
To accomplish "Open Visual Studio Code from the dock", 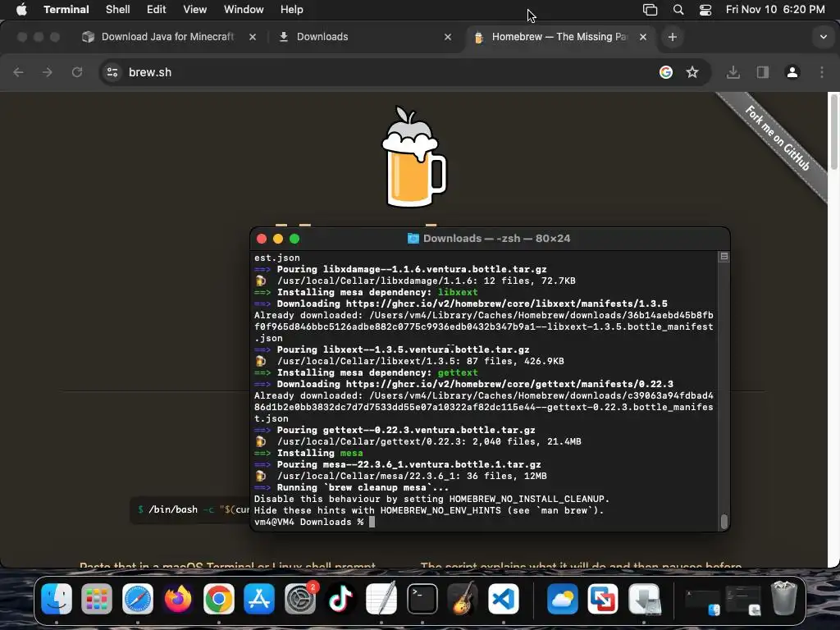I will coord(503,598).
